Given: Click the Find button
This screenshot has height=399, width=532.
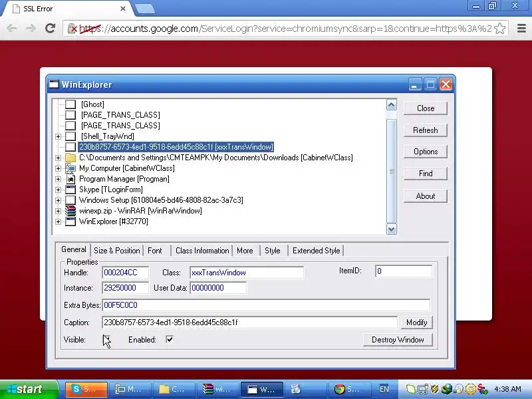Looking at the screenshot, I should coord(426,174).
